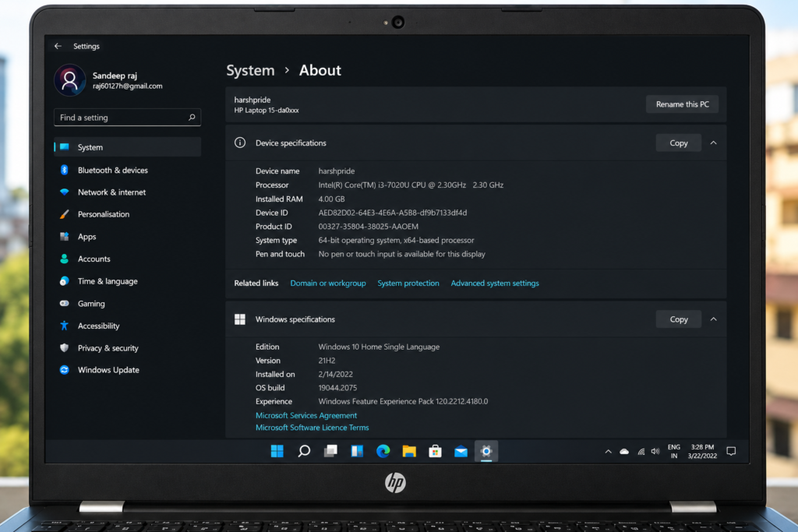The width and height of the screenshot is (798, 532).
Task: Collapse the Windows specifications section
Action: pos(714,319)
